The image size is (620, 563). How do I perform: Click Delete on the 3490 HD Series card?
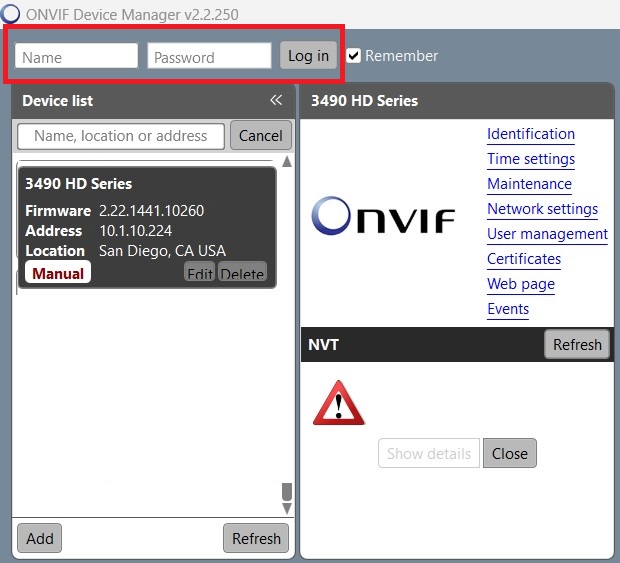coord(242,272)
